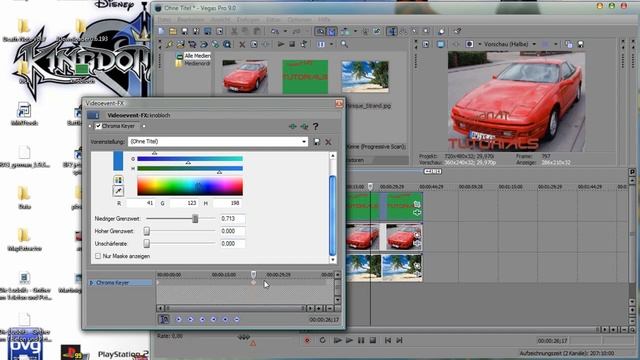The width and height of the screenshot is (640, 360).
Task: Open plug-in help with the question mark
Action: point(316,127)
